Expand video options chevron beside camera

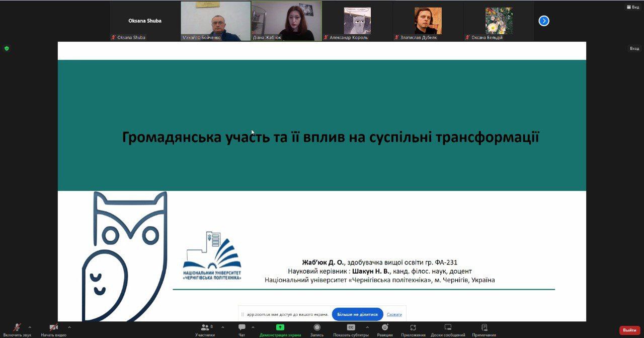coord(69,327)
